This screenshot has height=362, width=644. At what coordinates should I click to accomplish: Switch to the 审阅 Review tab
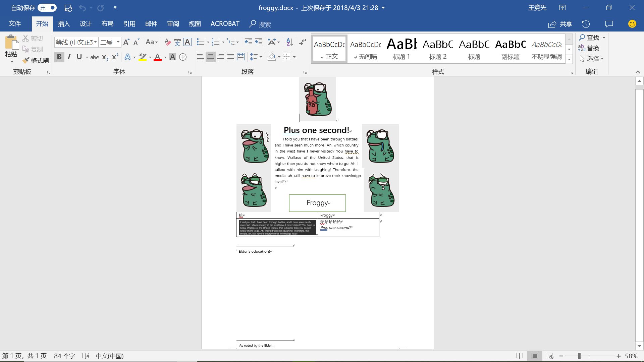click(x=173, y=24)
